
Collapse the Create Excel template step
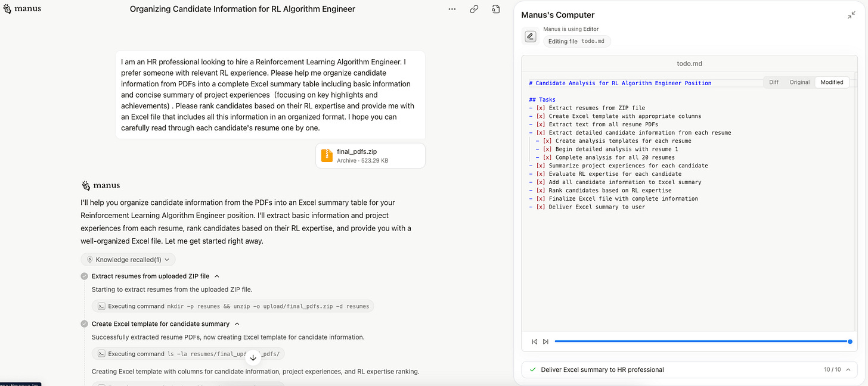click(237, 324)
